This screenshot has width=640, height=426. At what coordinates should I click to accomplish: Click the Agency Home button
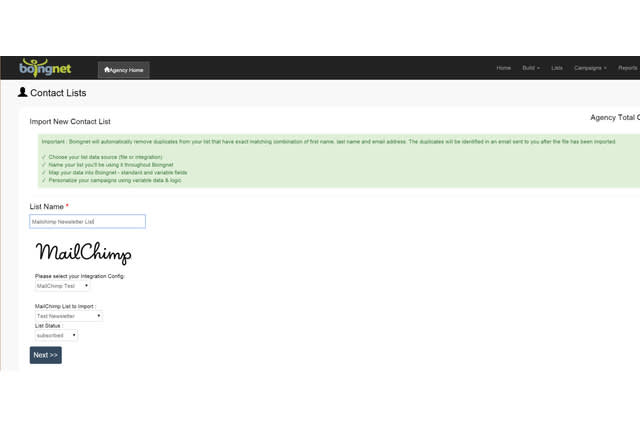124,70
